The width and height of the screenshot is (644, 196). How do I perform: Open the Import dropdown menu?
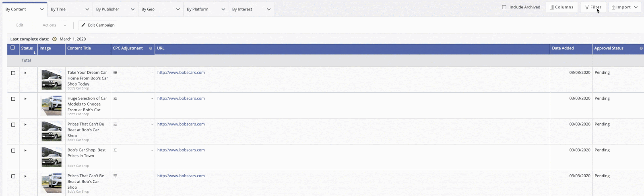click(624, 7)
